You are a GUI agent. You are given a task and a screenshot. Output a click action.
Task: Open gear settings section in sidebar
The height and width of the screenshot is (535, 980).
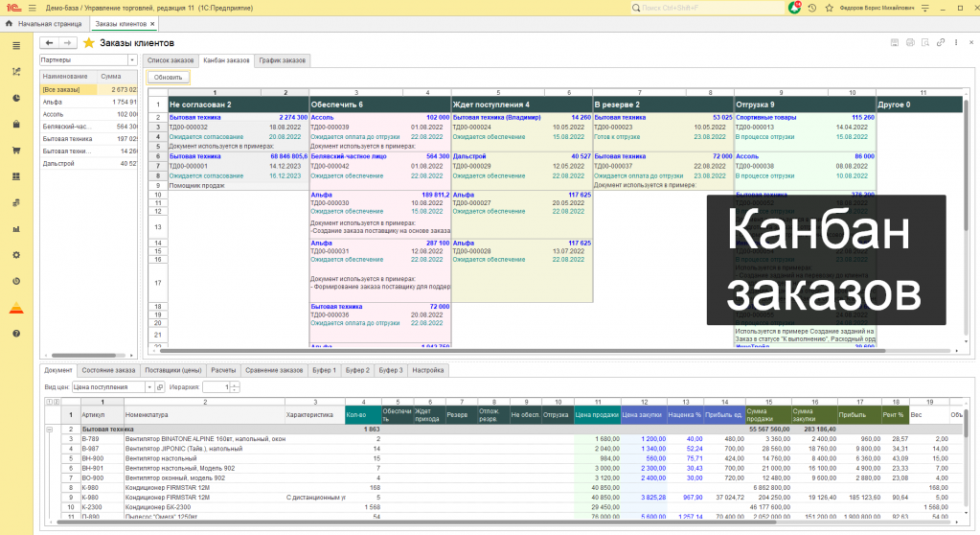click(16, 255)
